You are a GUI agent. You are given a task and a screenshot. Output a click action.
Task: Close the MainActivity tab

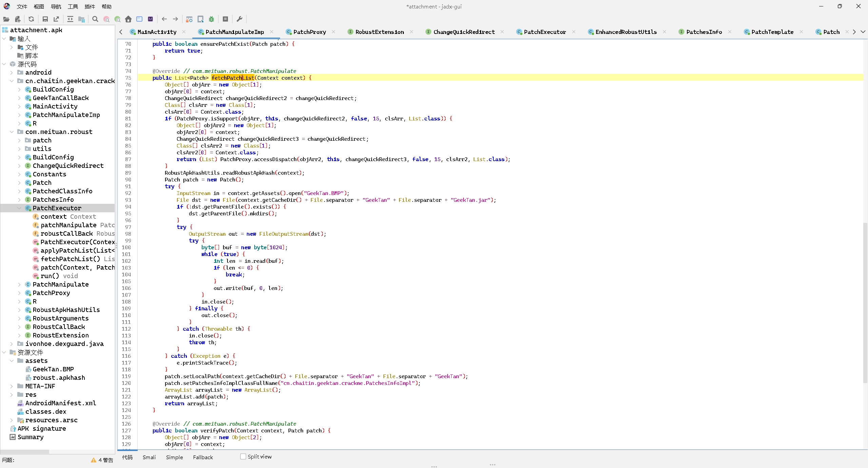pyautogui.click(x=184, y=32)
